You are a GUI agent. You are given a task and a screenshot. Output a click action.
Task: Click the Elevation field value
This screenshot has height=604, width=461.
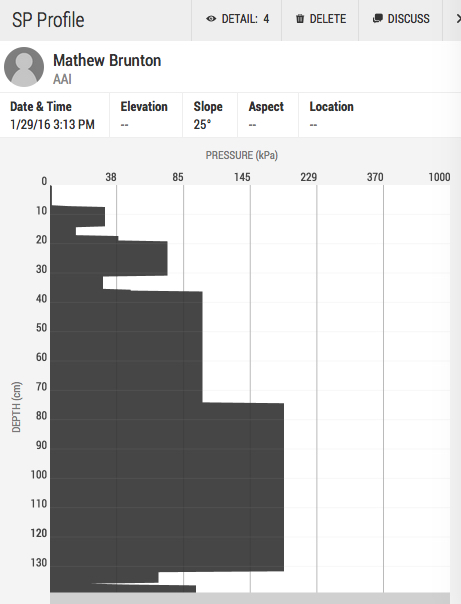(124, 125)
